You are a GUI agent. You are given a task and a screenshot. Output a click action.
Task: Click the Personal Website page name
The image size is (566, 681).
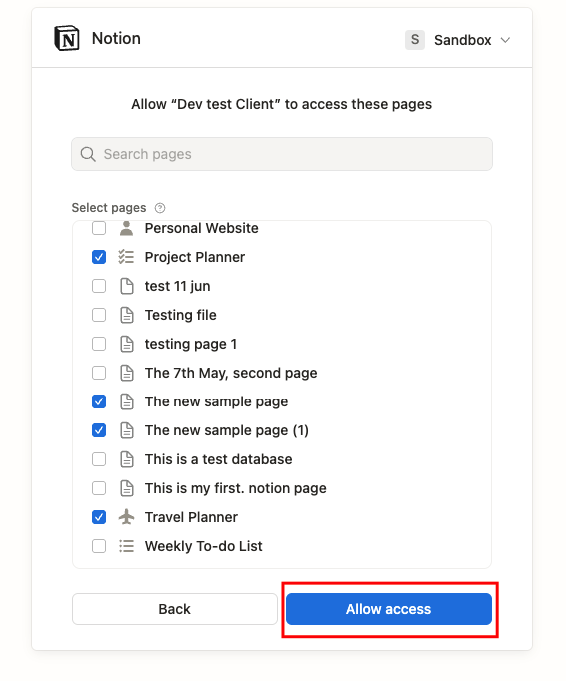(x=202, y=228)
